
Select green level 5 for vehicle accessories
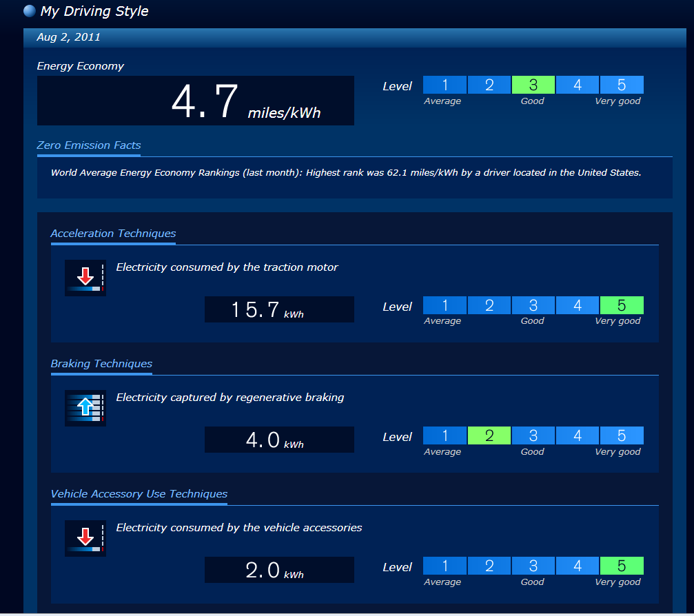(x=621, y=566)
